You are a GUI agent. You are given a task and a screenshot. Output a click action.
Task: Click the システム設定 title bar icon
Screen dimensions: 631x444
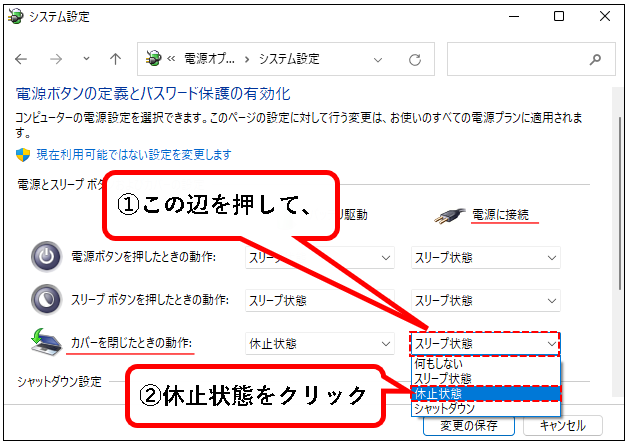(x=16, y=17)
